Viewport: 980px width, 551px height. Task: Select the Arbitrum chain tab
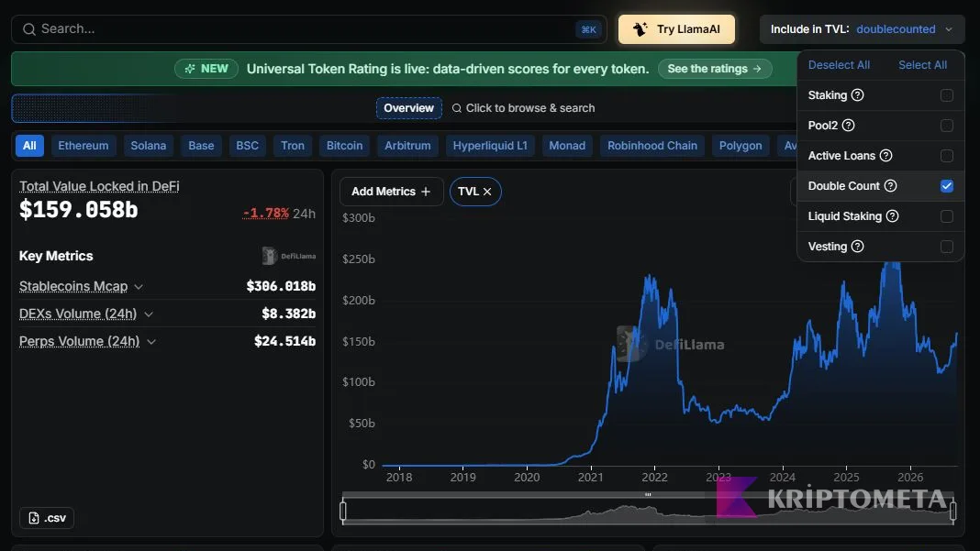407,146
